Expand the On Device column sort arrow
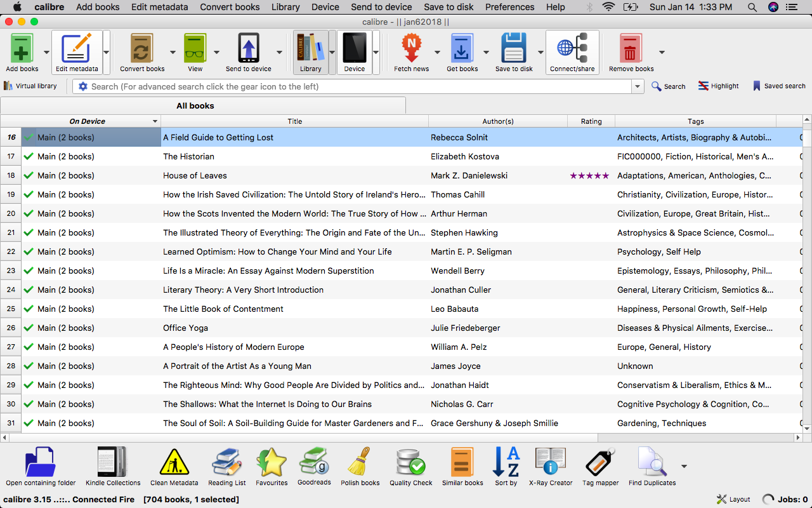812x508 pixels. [155, 121]
